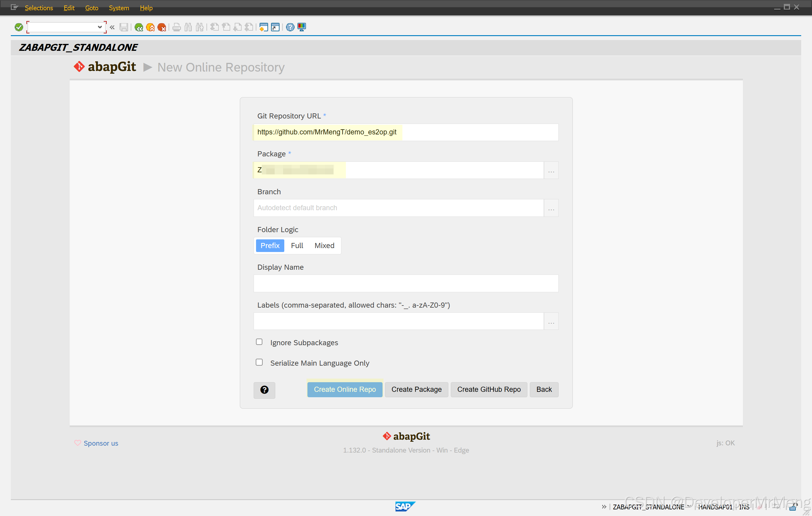Open the Branch selection ellipsis button
Image resolution: width=812 pixels, height=516 pixels.
coord(551,208)
